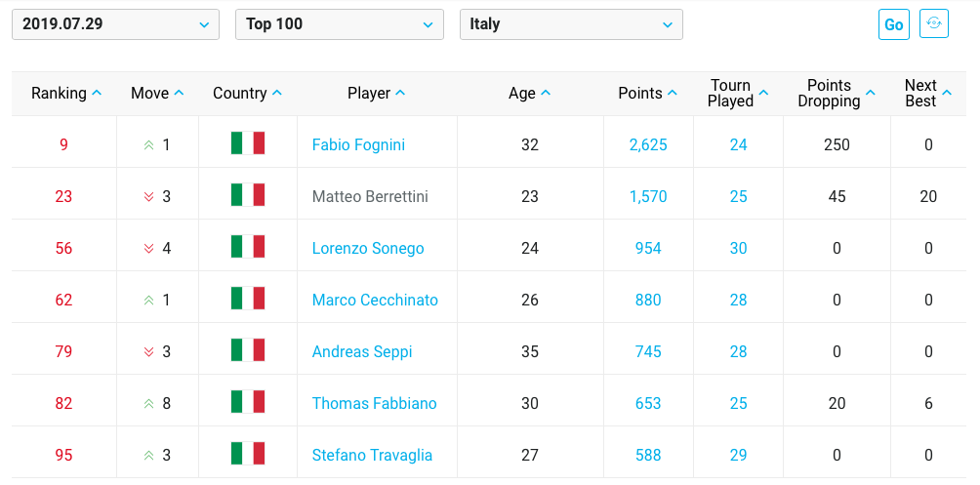The height and width of the screenshot is (485, 980).
Task: Sort by Next Best column arrow
Action: click(947, 93)
